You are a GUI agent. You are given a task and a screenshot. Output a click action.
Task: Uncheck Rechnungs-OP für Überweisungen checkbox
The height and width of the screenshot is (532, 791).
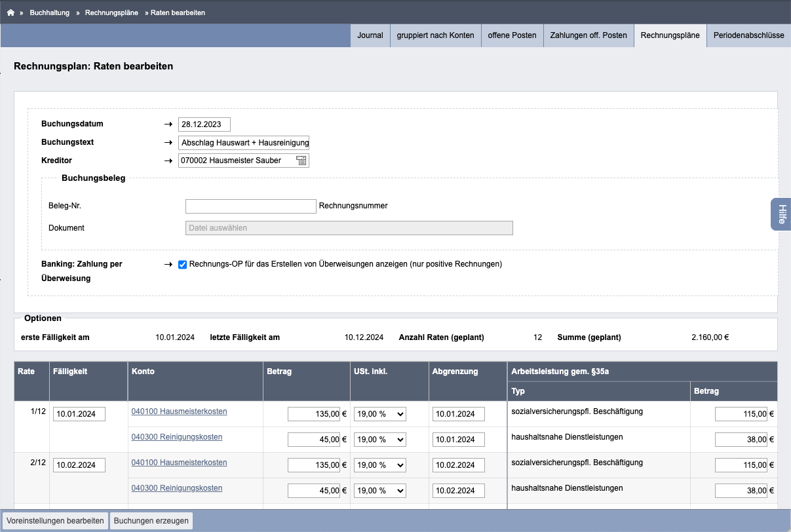click(183, 265)
